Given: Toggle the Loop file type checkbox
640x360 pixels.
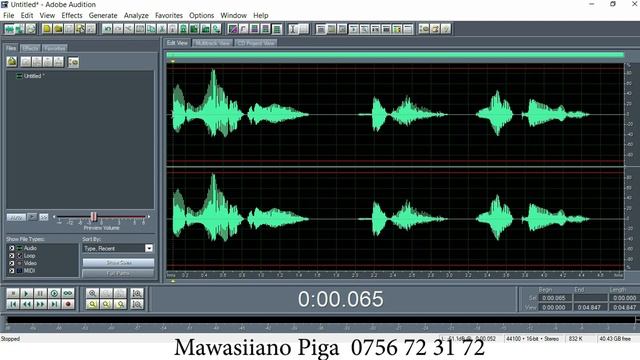Looking at the screenshot, I should tap(11, 256).
